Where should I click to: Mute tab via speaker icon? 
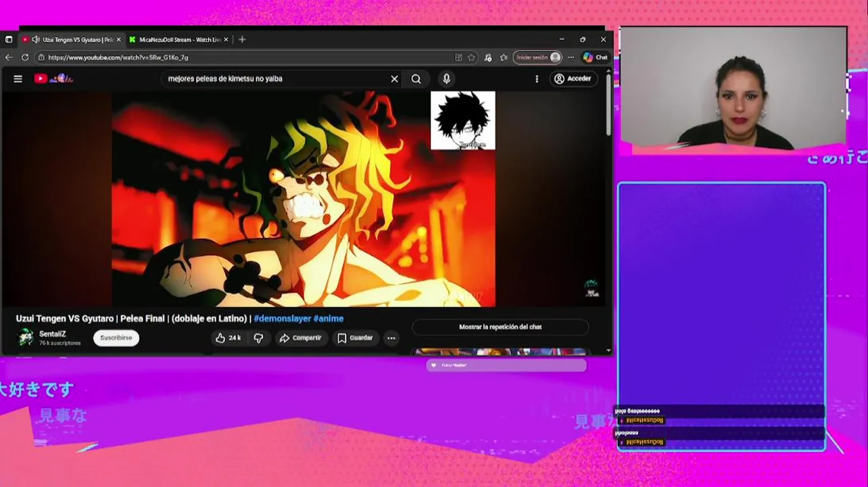36,40
